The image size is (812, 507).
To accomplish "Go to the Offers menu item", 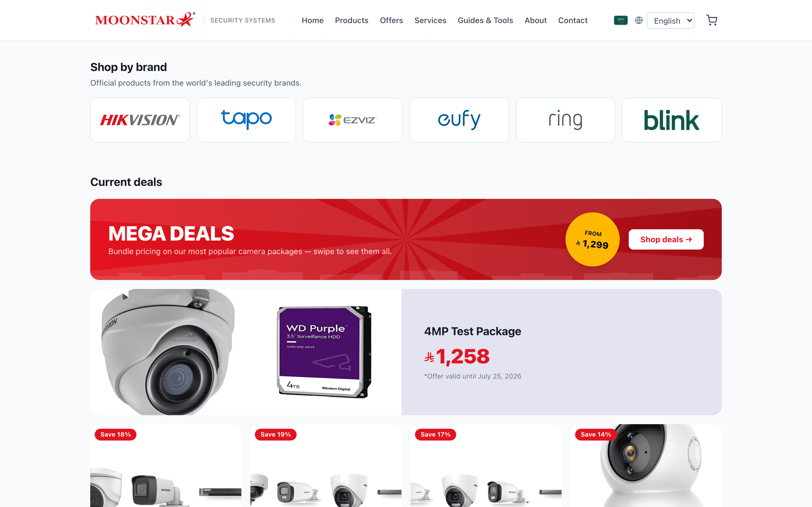I will click(x=391, y=21).
